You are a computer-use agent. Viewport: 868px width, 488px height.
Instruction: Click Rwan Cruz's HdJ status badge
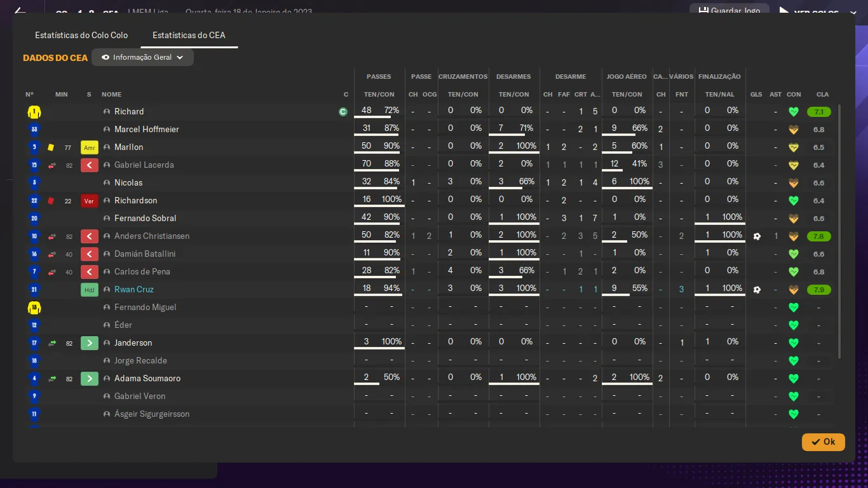pos(90,290)
